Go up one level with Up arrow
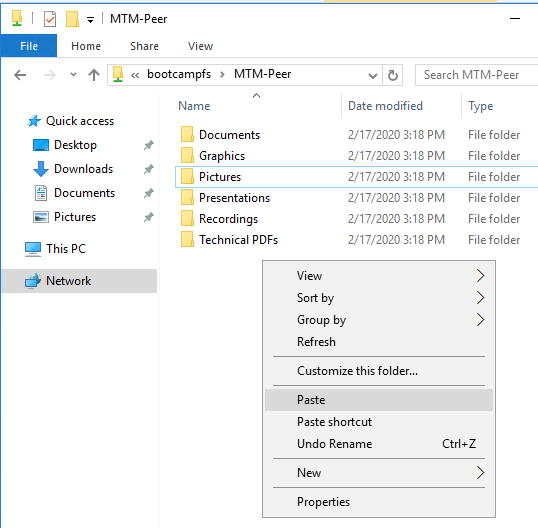Viewport: 538px width, 528px height. [94, 74]
